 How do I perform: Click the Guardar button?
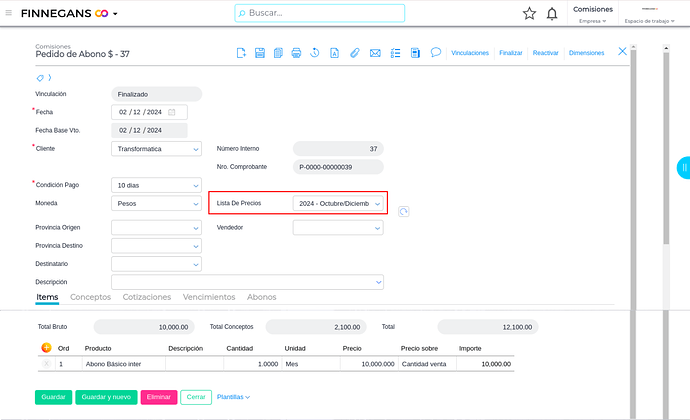(53, 397)
